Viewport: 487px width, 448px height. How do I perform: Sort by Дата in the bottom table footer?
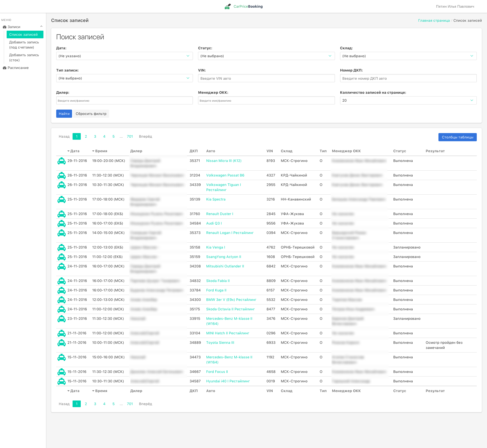tap(73, 391)
